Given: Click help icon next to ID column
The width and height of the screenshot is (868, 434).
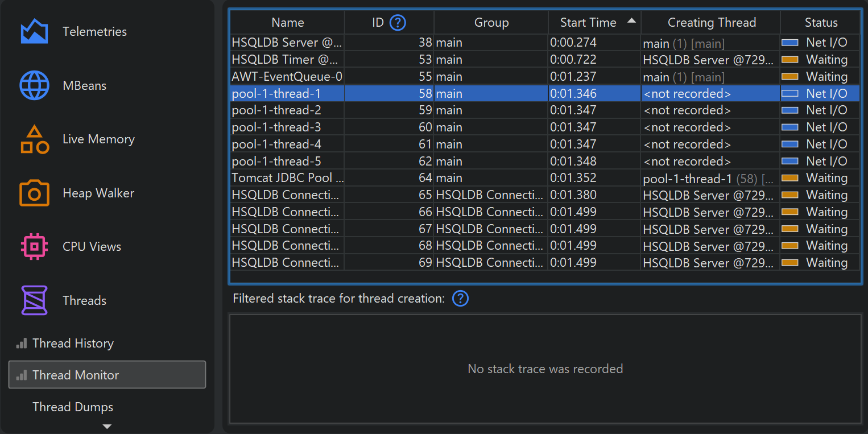Looking at the screenshot, I should (x=398, y=23).
